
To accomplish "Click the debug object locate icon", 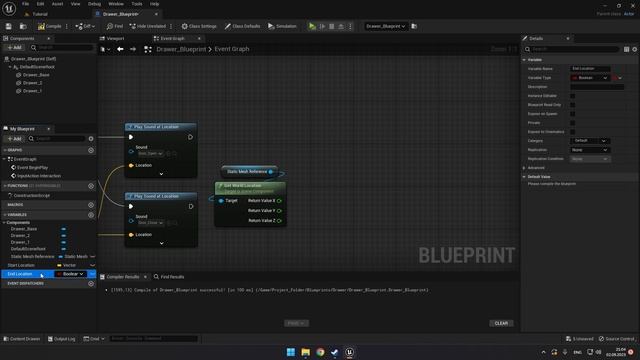I will tap(414, 26).
